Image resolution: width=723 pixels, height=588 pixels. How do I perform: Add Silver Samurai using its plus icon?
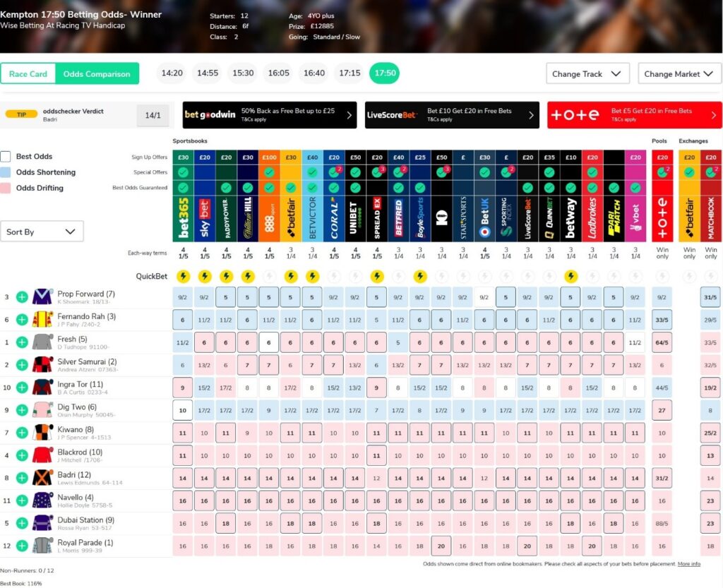pos(22,365)
